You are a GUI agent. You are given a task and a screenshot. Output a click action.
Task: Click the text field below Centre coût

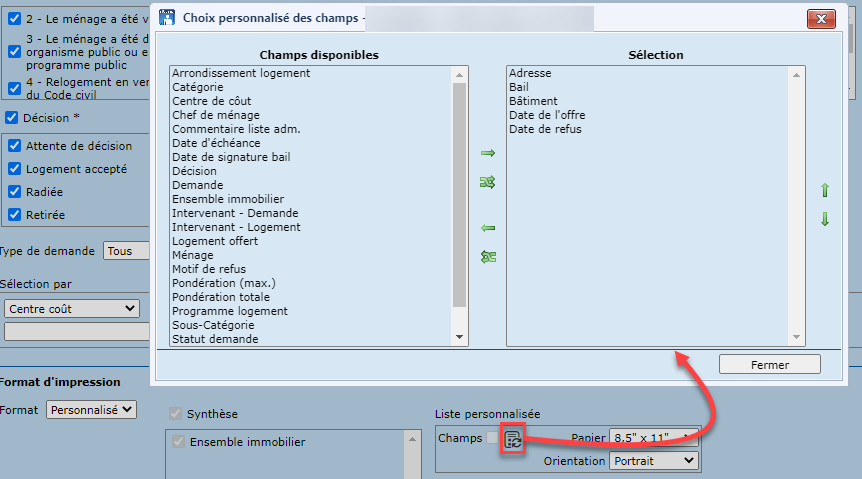76,331
